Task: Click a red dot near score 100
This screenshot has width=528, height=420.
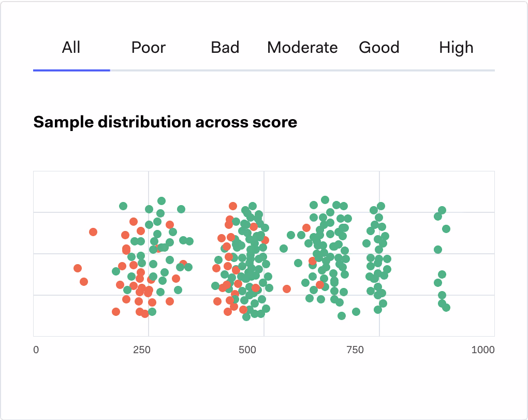Action: click(78, 268)
